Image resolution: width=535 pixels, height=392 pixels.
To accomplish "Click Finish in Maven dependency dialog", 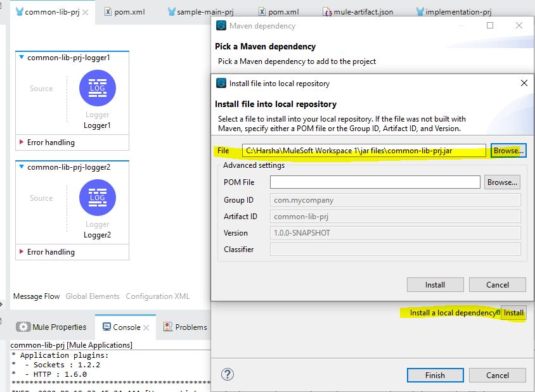I will coord(435,376).
